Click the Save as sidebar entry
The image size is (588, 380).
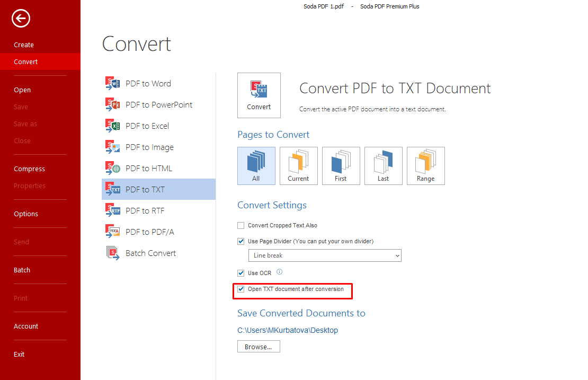click(25, 124)
